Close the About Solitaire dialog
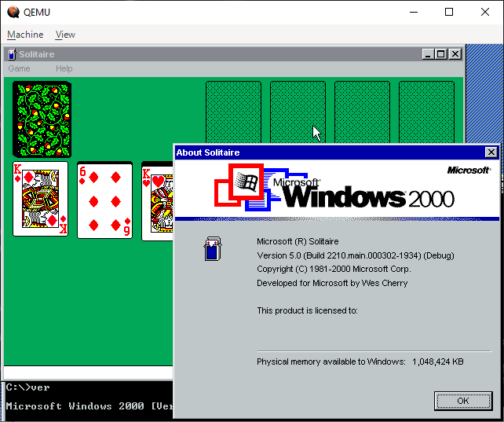This screenshot has height=422, width=504. [x=491, y=152]
